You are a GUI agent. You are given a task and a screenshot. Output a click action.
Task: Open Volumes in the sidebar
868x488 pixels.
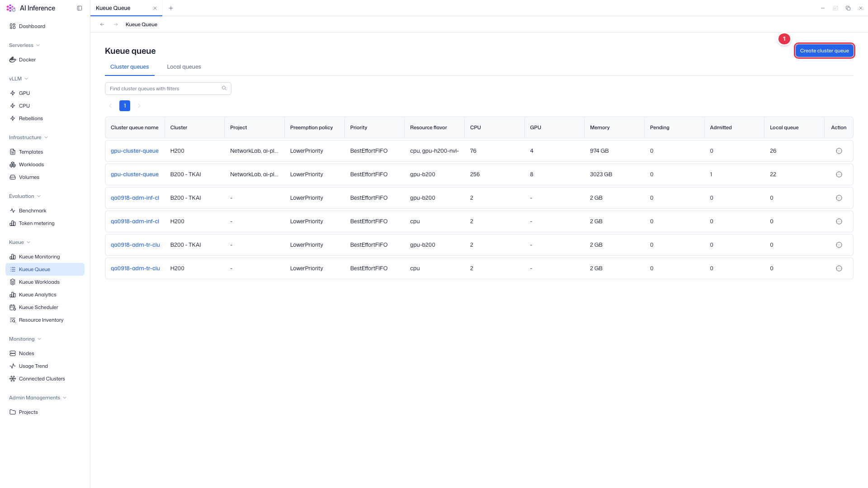[x=45, y=177]
